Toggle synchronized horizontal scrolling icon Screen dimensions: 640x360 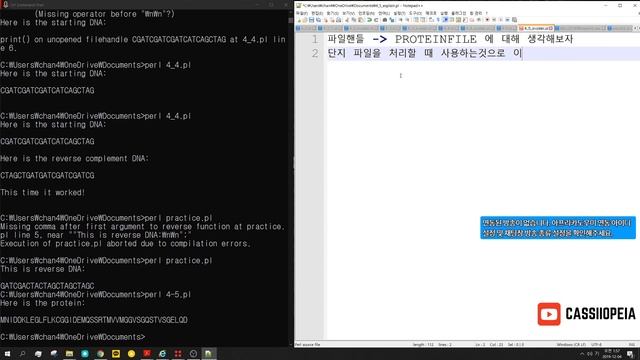[x=422, y=20]
